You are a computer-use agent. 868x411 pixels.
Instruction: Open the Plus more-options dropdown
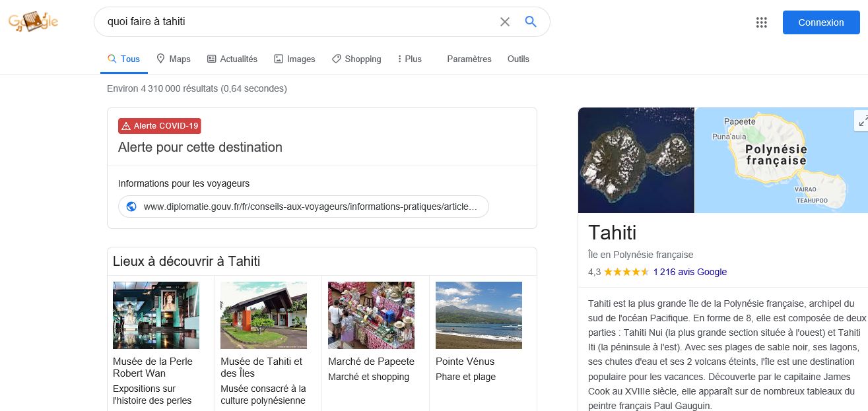coord(409,59)
